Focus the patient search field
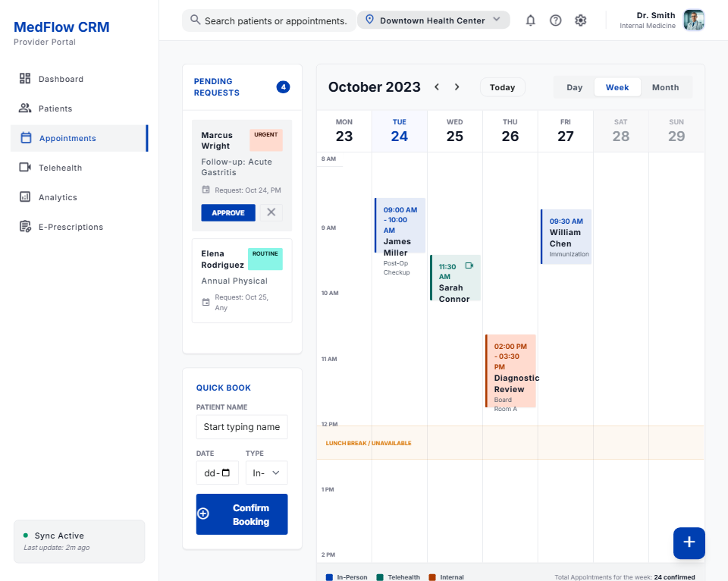The width and height of the screenshot is (728, 581). [x=268, y=20]
